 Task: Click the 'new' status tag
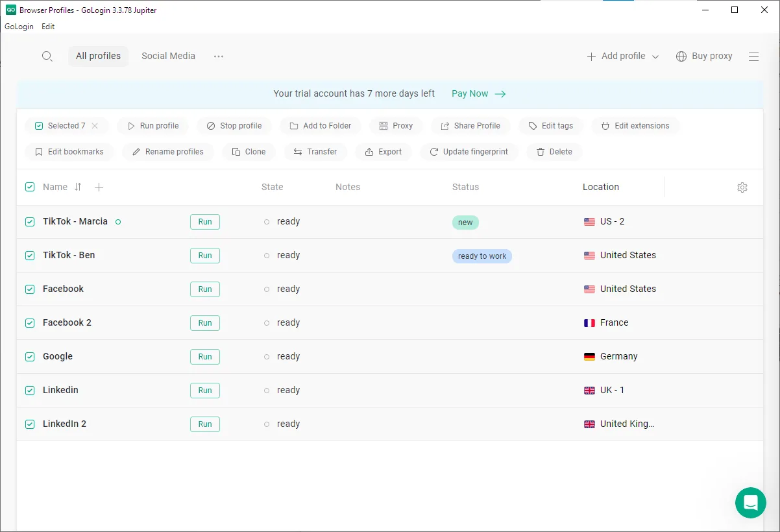tap(465, 223)
